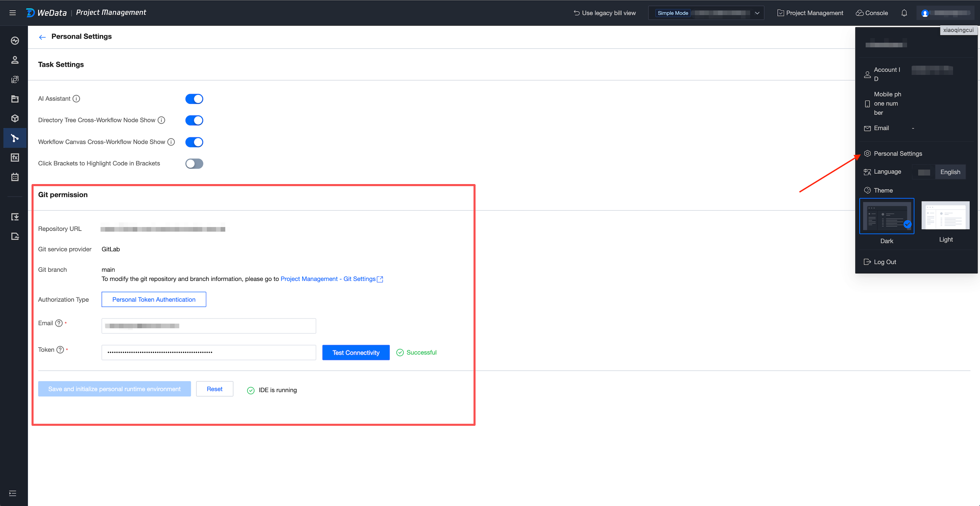Open the hamburger menu at top-left
980x506 pixels.
(x=13, y=13)
